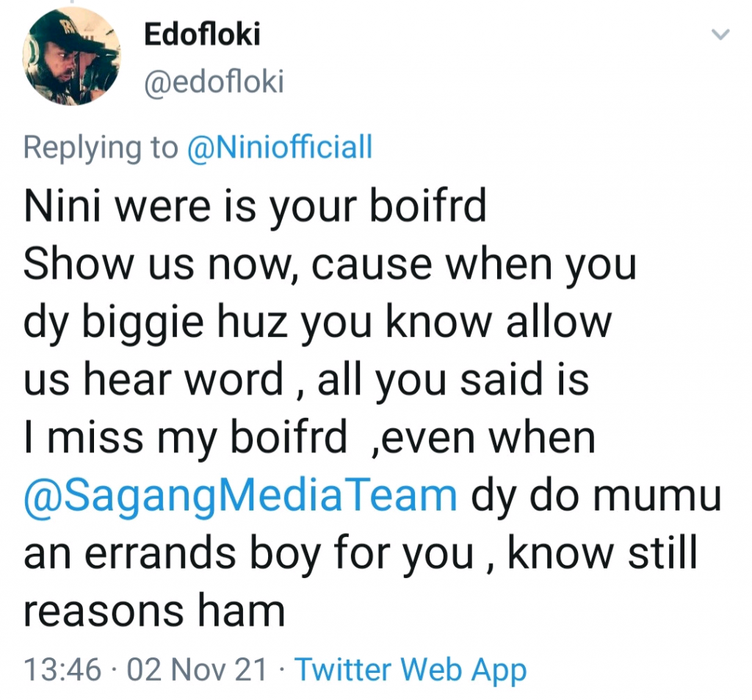The width and height of the screenshot is (752, 700).
Task: Visit the @SagangMediaTeam mention
Action: click(240, 497)
